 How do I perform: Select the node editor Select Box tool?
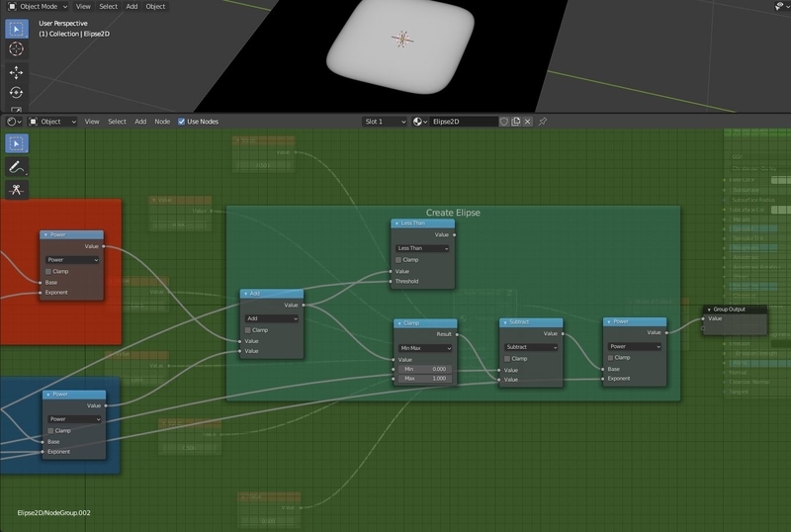click(17, 143)
